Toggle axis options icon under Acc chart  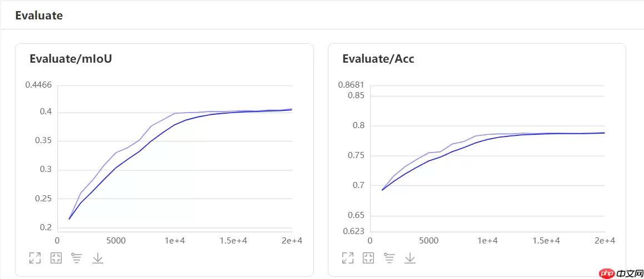390,258
